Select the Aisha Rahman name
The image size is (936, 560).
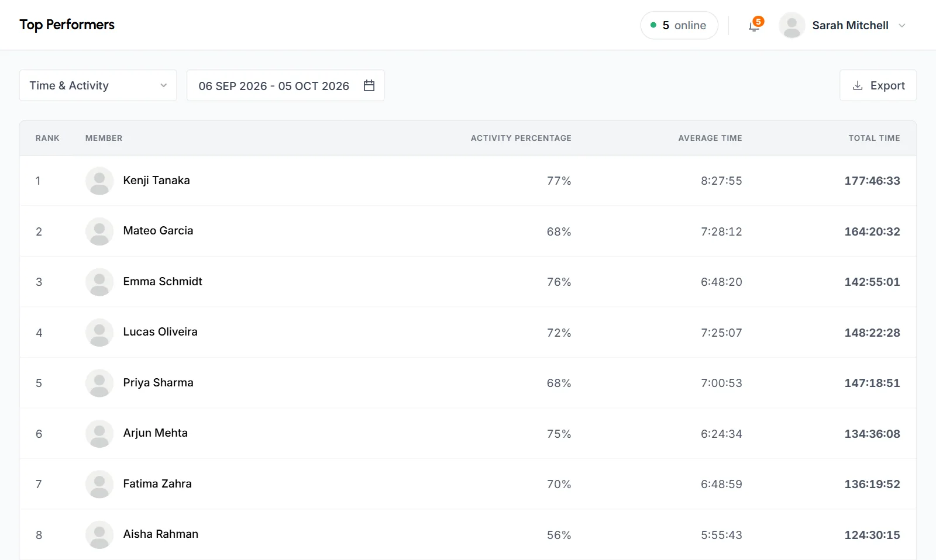[x=160, y=534]
